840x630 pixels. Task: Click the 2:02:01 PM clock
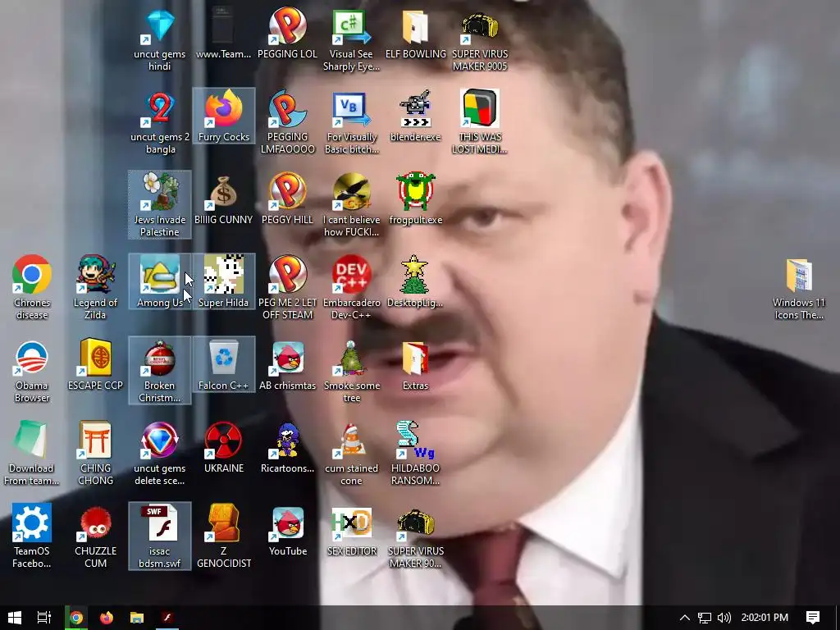pyautogui.click(x=765, y=618)
